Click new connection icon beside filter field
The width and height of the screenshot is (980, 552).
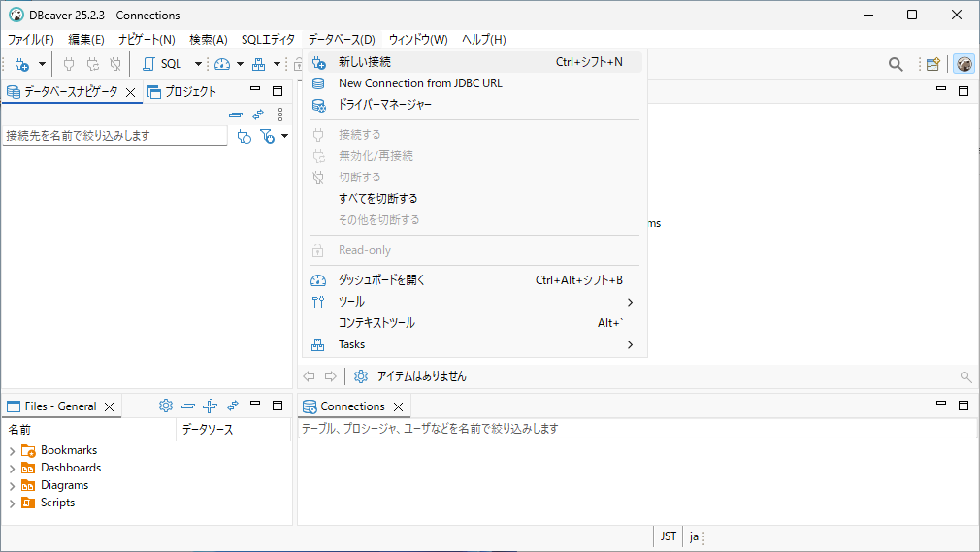(x=245, y=136)
